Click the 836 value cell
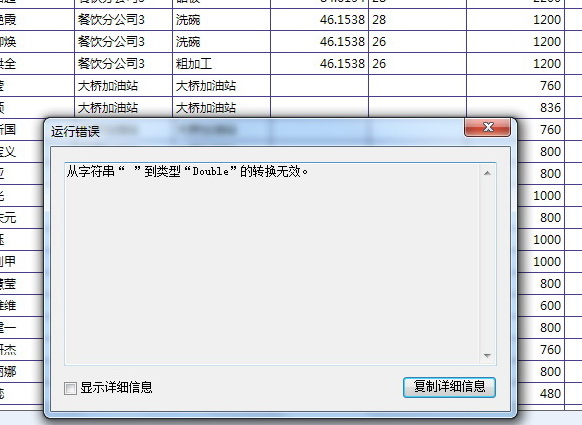The height and width of the screenshot is (425, 582). (x=515, y=108)
